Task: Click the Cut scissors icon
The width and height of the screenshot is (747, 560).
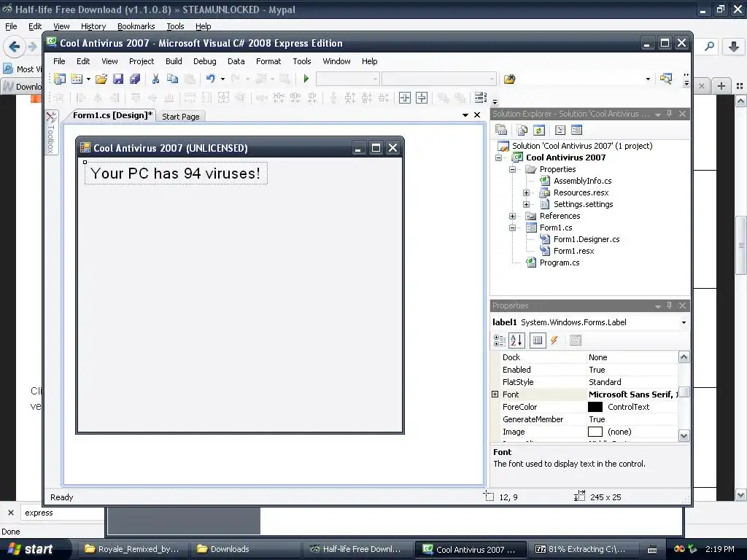Action: point(155,79)
